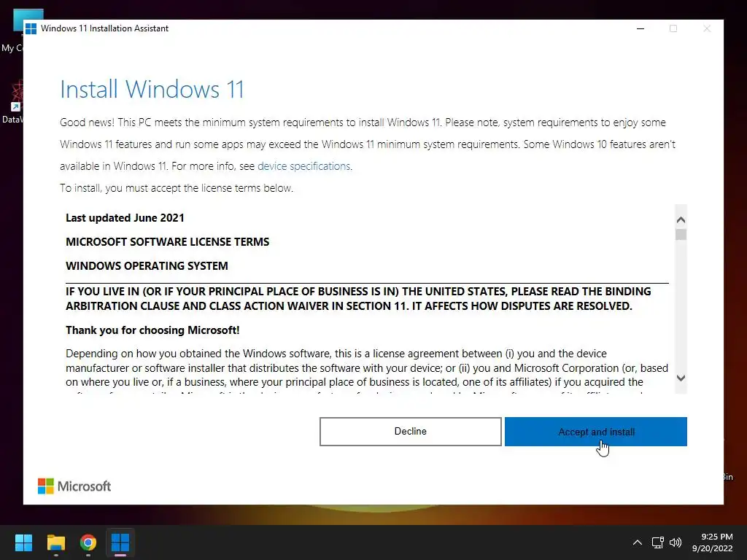This screenshot has height=560, width=747.
Task: Show hidden system tray icons
Action: (x=638, y=542)
